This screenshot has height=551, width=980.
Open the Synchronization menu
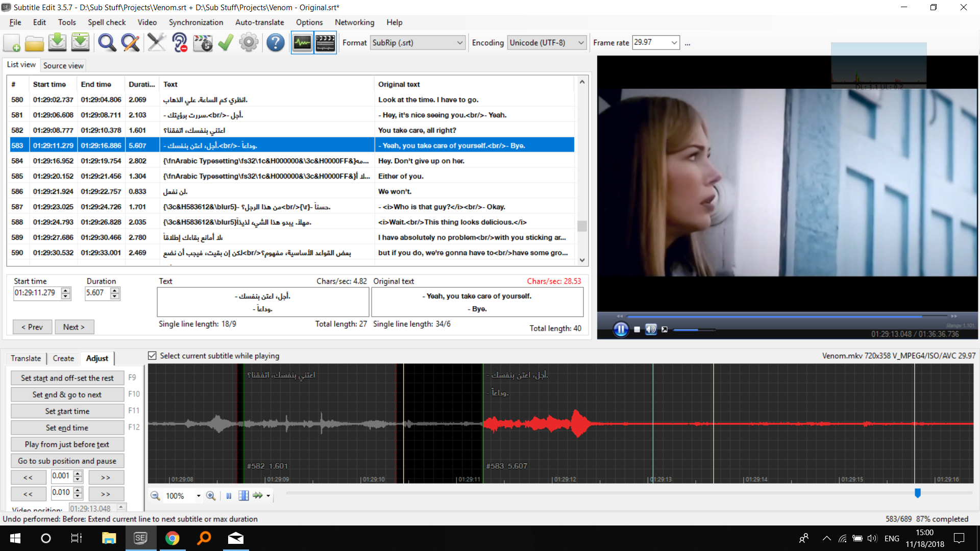tap(195, 22)
